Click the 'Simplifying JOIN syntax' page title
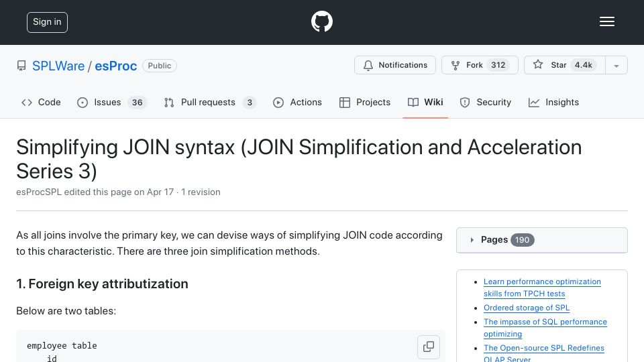Screen dimensions: 644x362 pyautogui.click(x=299, y=160)
